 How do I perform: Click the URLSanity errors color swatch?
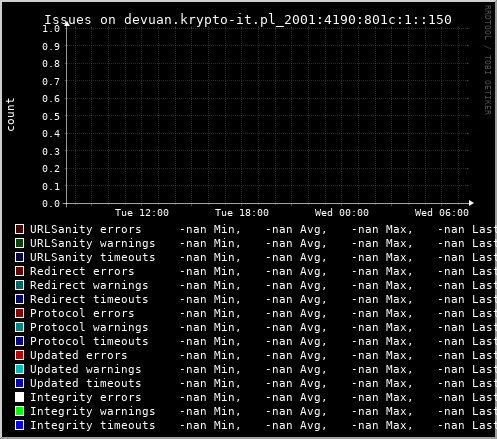pos(20,229)
